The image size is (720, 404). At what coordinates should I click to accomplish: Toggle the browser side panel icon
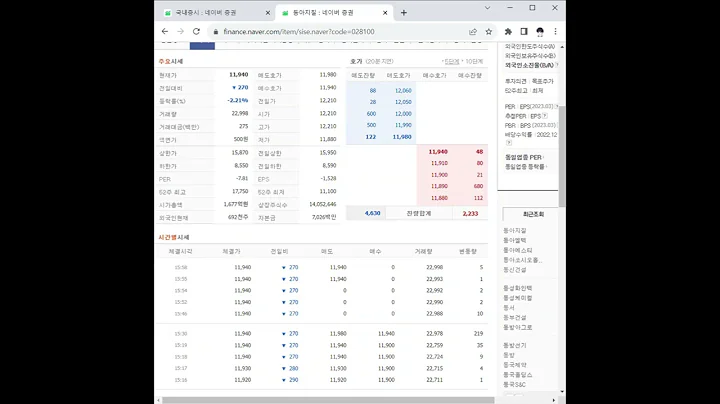point(524,32)
